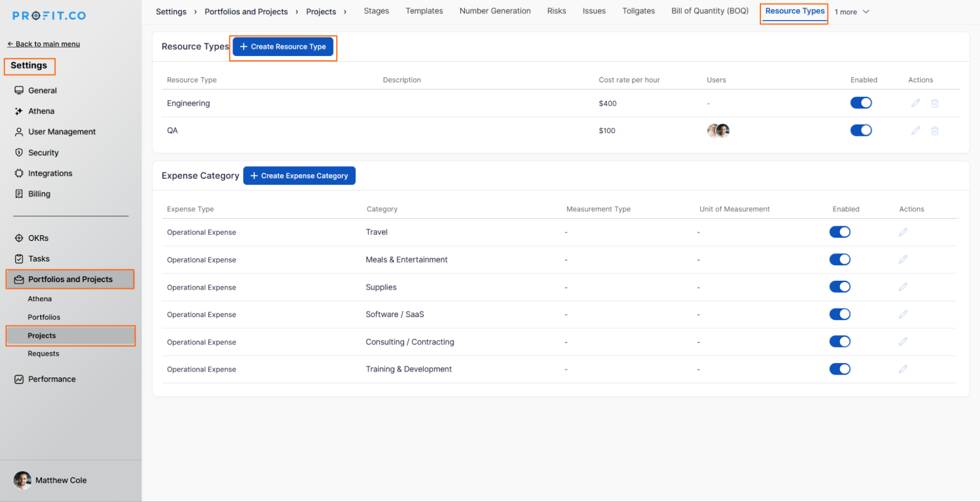Open Integrations settings in the sidebar
Screen dimensions: 980x502
(50, 173)
